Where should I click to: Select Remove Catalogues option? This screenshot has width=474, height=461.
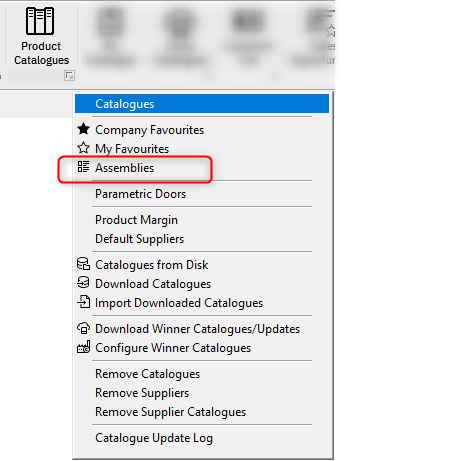tap(147, 374)
